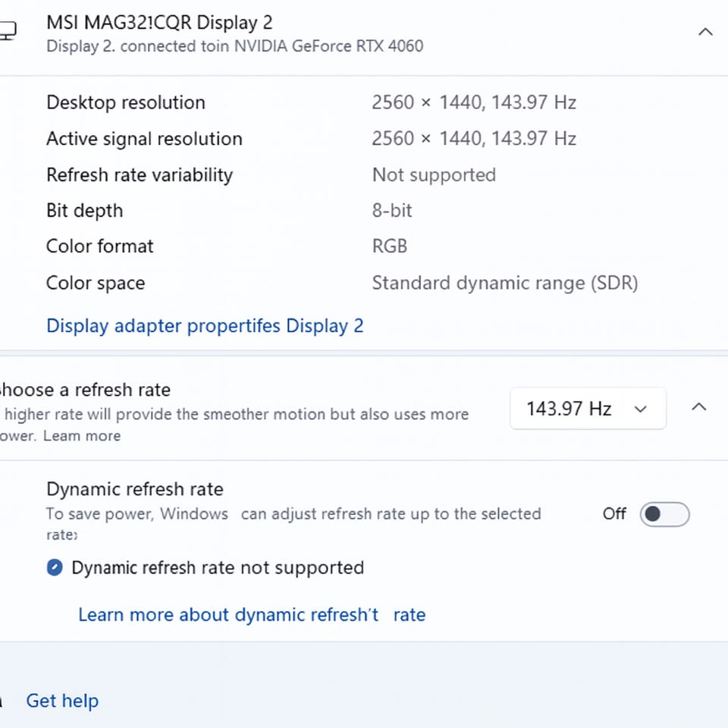The image size is (728, 728).
Task: Click the Dynamic refresh rate not supported text
Action: pyautogui.click(x=218, y=567)
